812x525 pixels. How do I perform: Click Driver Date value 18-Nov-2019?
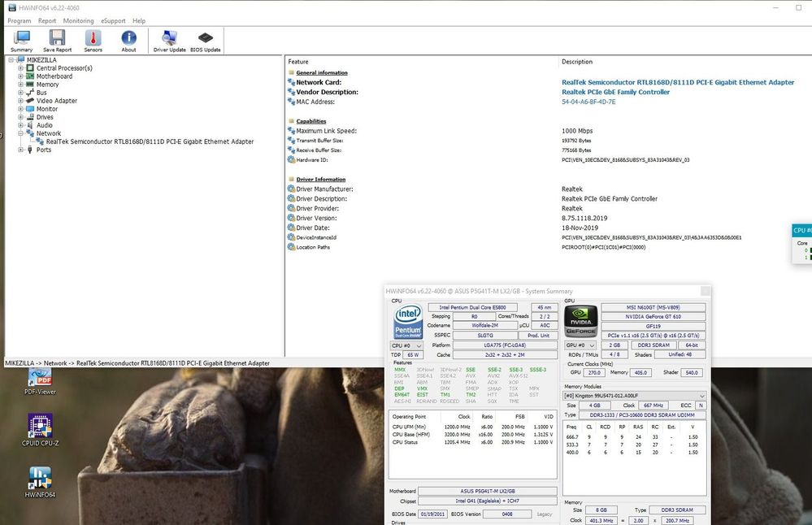tap(580, 228)
